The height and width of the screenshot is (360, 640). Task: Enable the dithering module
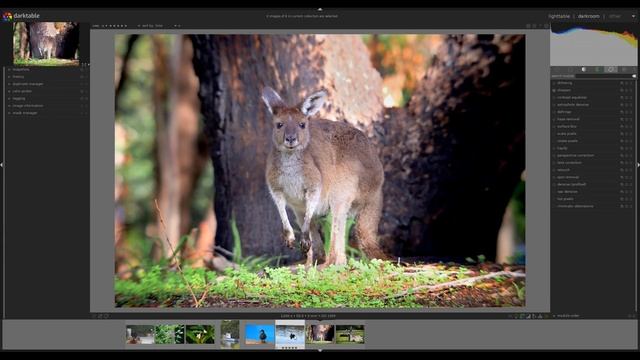pyautogui.click(x=554, y=83)
